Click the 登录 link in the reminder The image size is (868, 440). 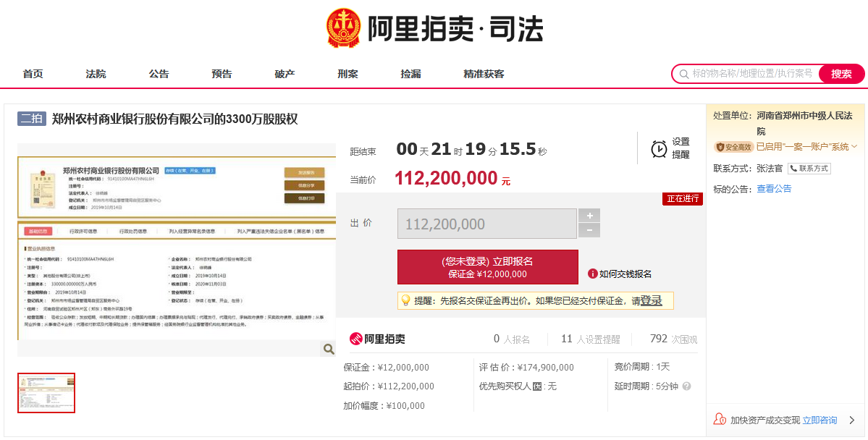coord(651,300)
